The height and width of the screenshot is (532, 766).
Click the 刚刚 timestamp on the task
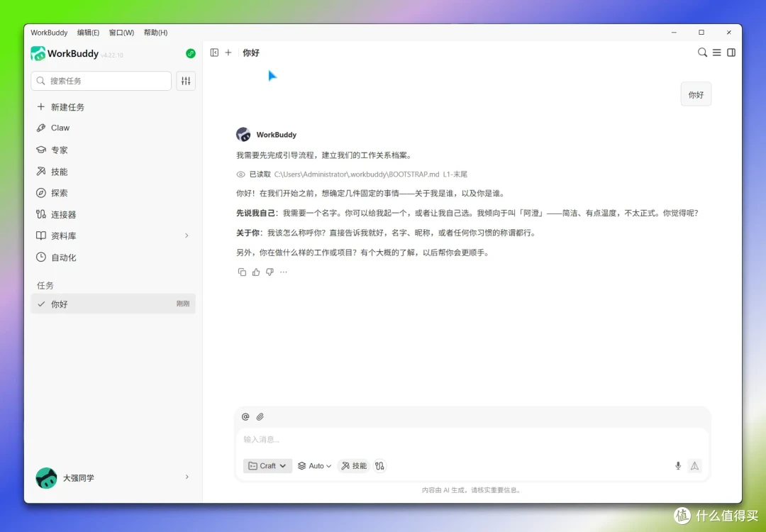click(x=183, y=304)
